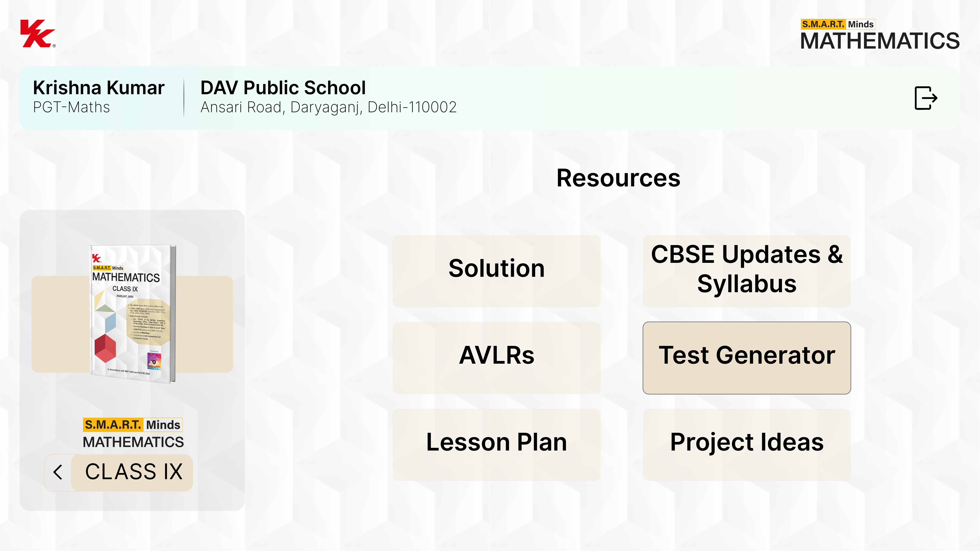Click the S.M.A.R.T. Minds badge below the book
This screenshot has height=551, width=980.
point(133,425)
